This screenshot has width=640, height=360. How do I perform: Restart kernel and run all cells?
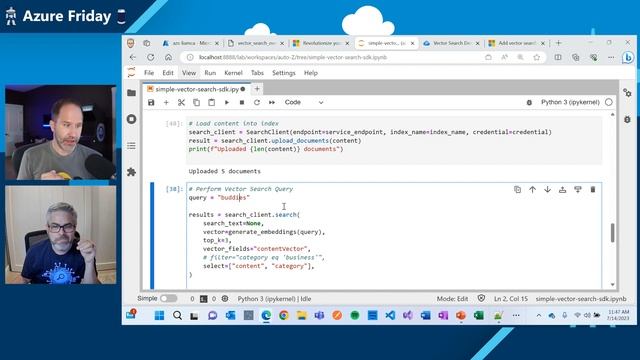[x=272, y=102]
